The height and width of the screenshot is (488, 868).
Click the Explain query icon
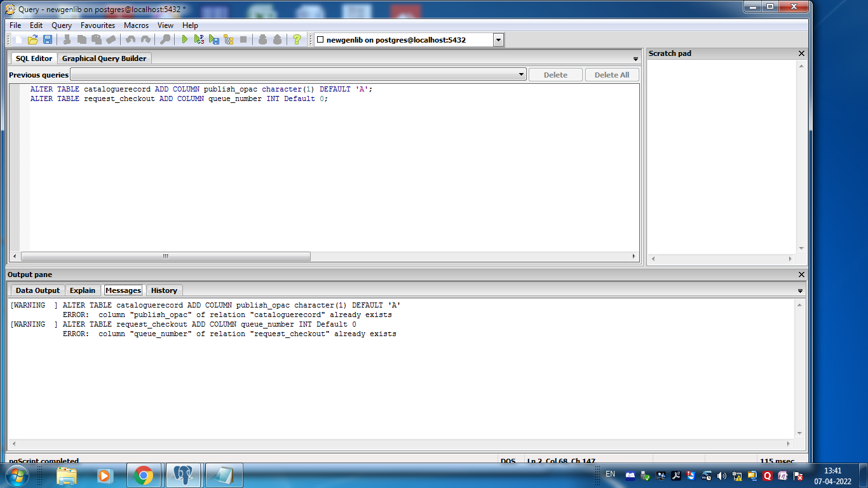click(x=229, y=40)
